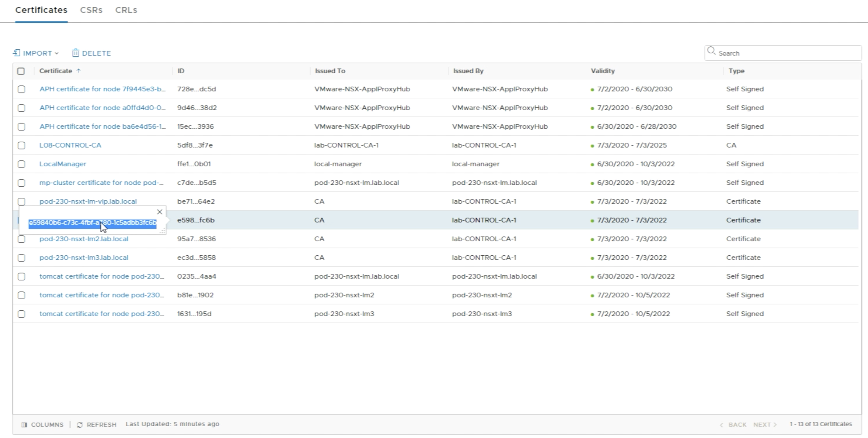Image resolution: width=868 pixels, height=438 pixels.
Task: Toggle the select-all header checkbox
Action: tap(21, 71)
